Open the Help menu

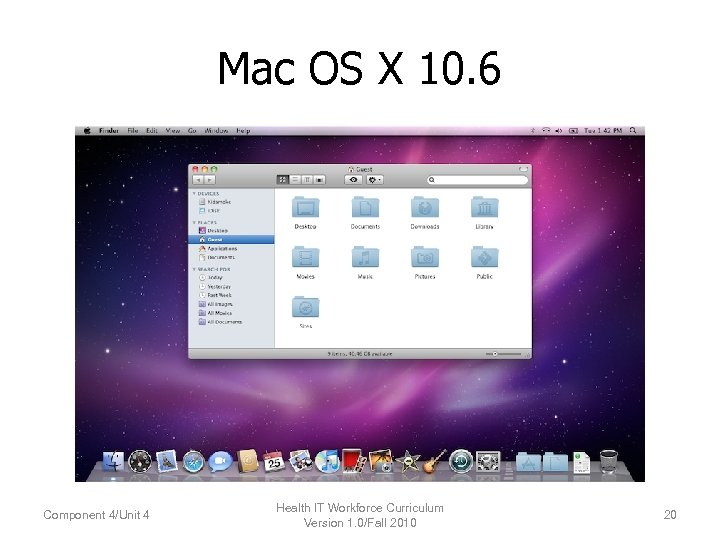243,131
